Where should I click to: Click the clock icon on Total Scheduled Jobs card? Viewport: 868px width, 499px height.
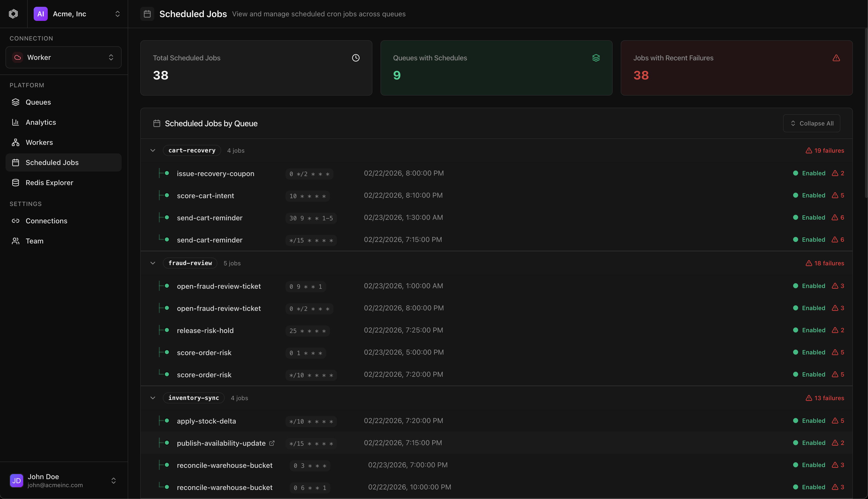355,58
